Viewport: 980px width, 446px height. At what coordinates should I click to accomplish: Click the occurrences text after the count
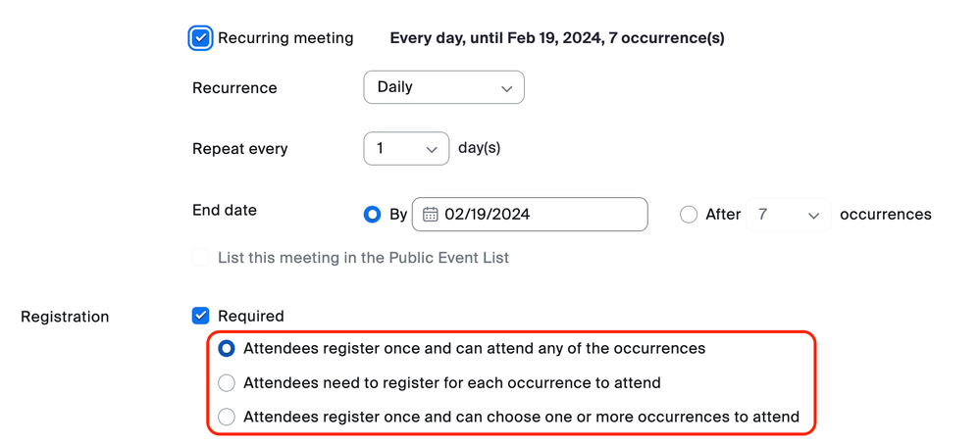coord(885,215)
